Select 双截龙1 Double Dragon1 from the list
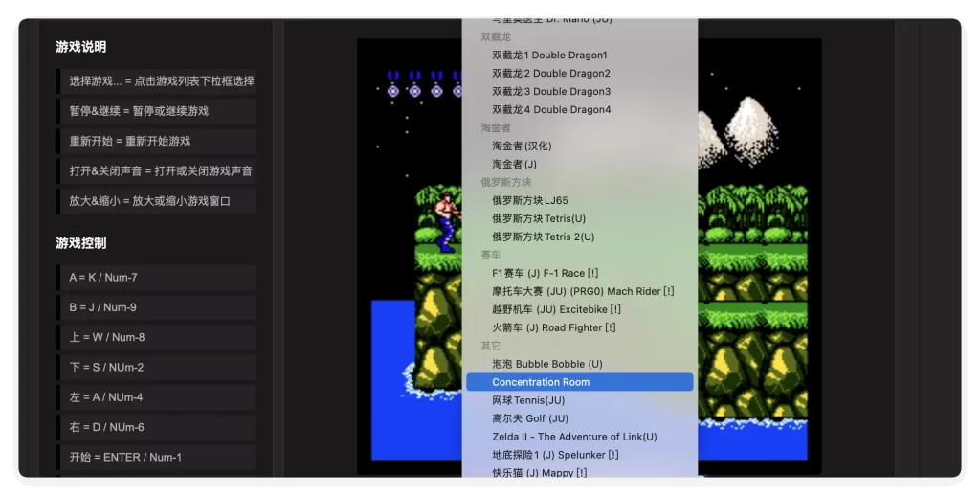Viewport: 980px width, 496px height. (549, 56)
